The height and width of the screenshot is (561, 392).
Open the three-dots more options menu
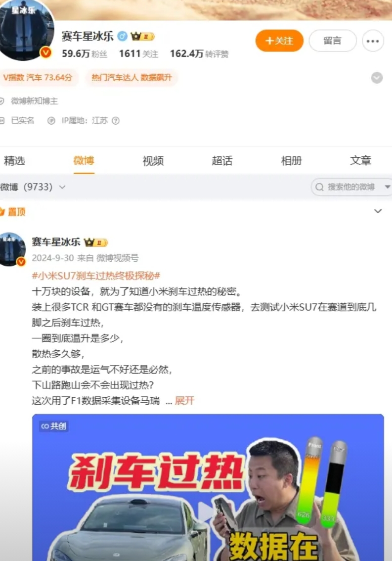point(373,41)
